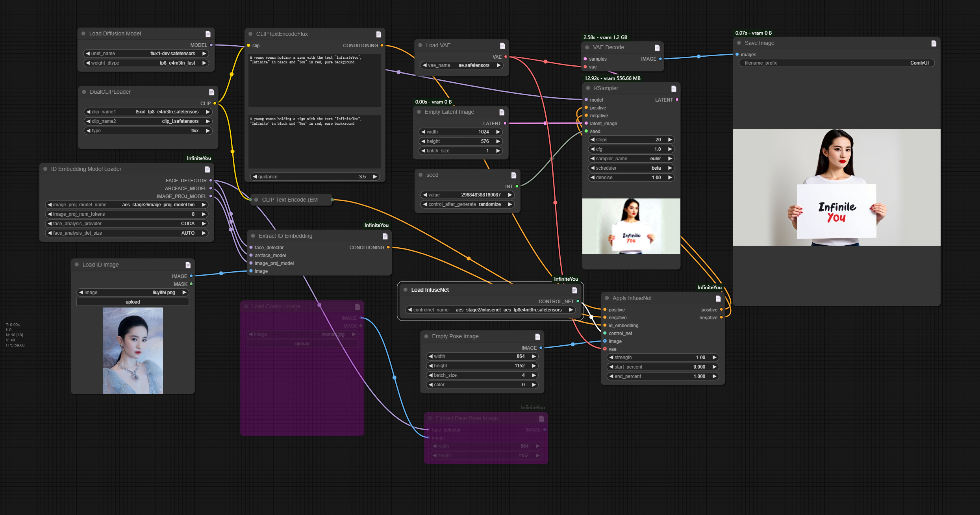This screenshot has width=980, height=515.
Task: Collapse the KSampler node via its title dot
Action: (588, 88)
